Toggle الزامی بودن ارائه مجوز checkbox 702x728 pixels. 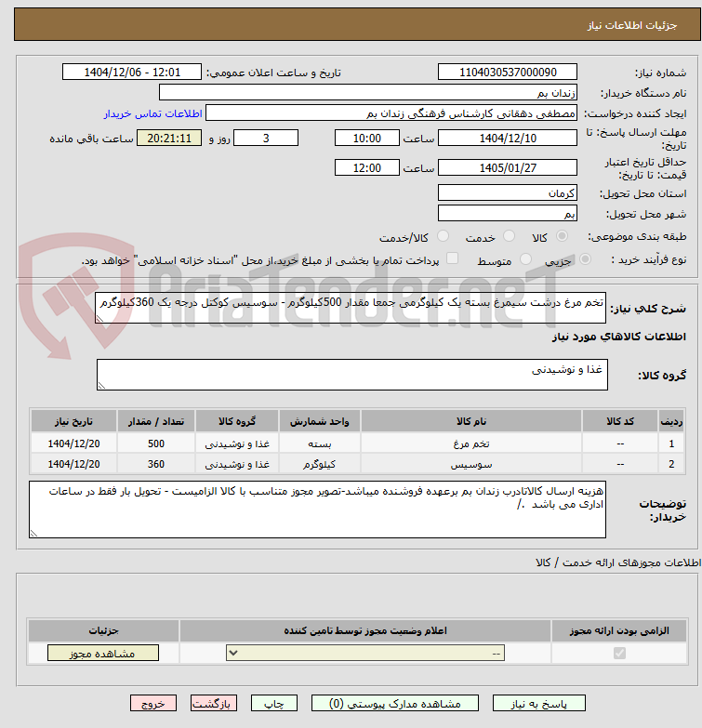(619, 653)
